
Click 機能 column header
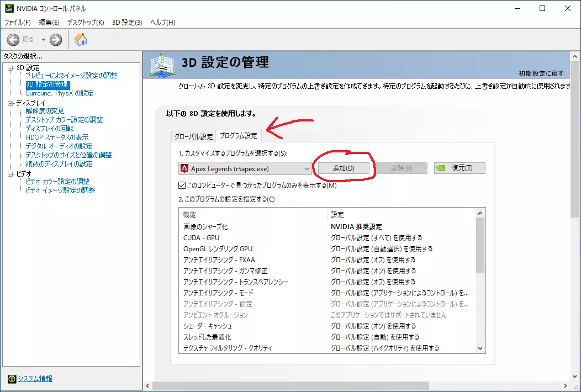253,215
